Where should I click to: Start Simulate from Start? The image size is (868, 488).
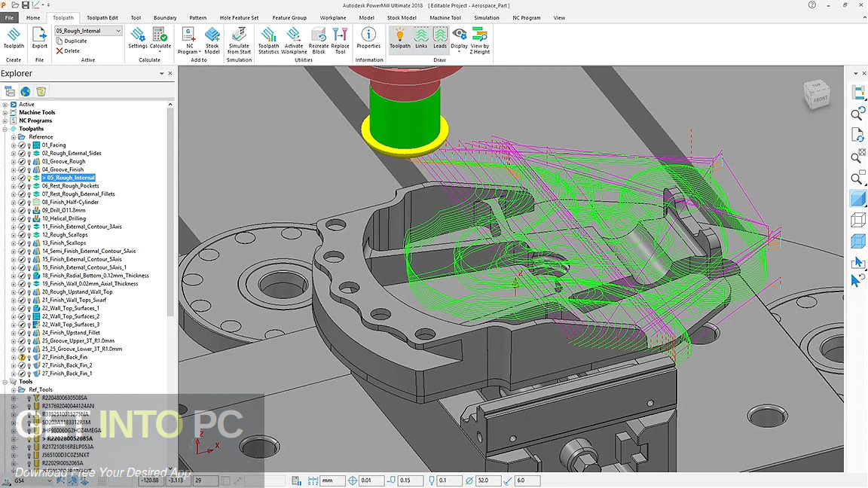coord(239,41)
